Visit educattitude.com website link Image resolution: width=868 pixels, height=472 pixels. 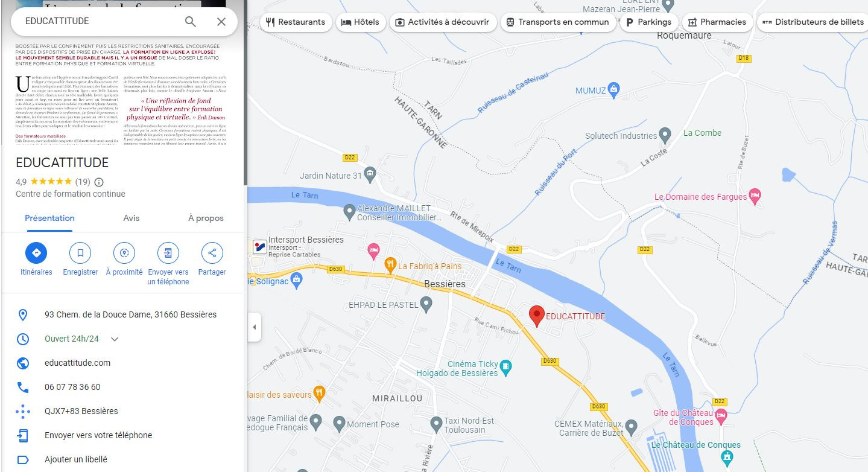pyautogui.click(x=77, y=363)
